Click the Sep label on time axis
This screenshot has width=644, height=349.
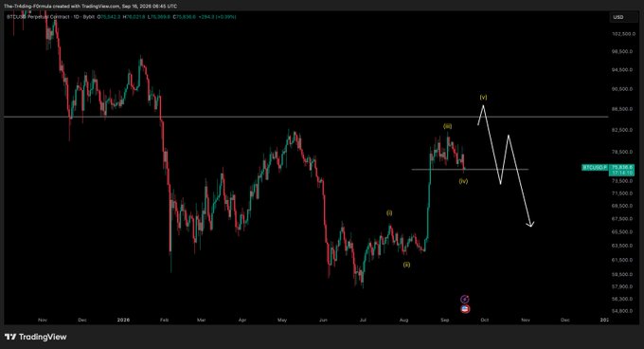[x=445, y=320]
